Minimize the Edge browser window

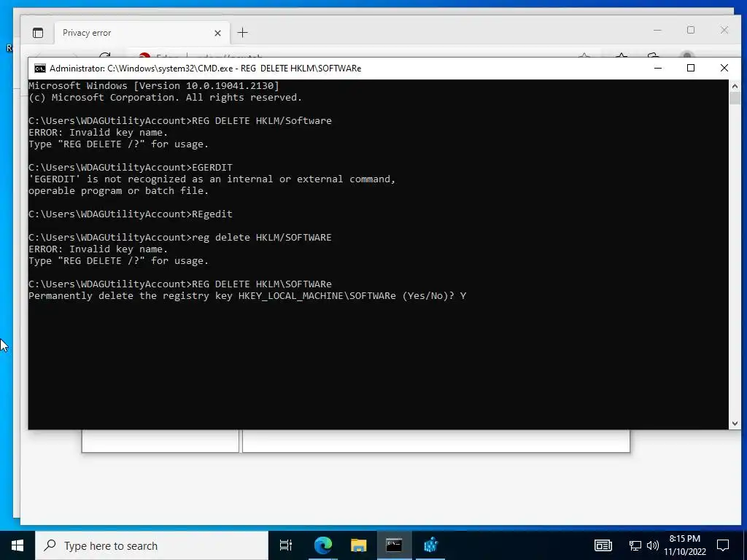pos(657,30)
